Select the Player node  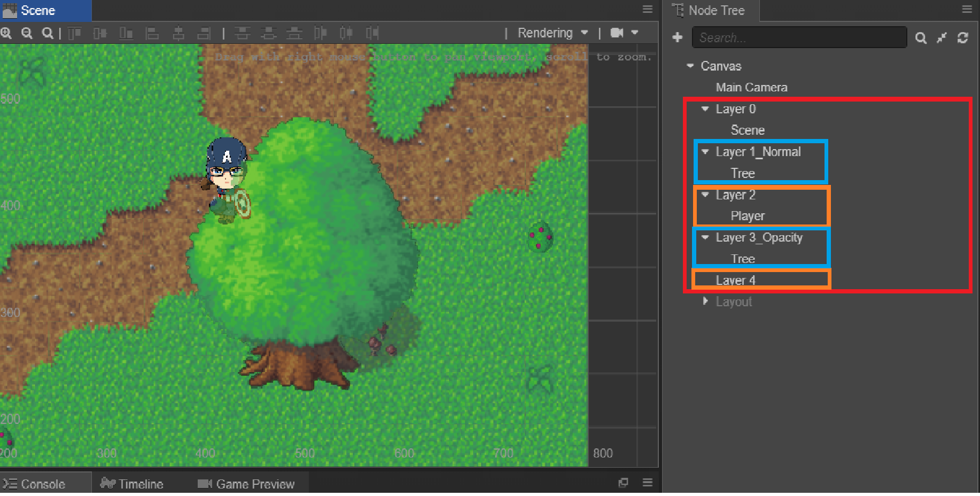[x=748, y=216]
